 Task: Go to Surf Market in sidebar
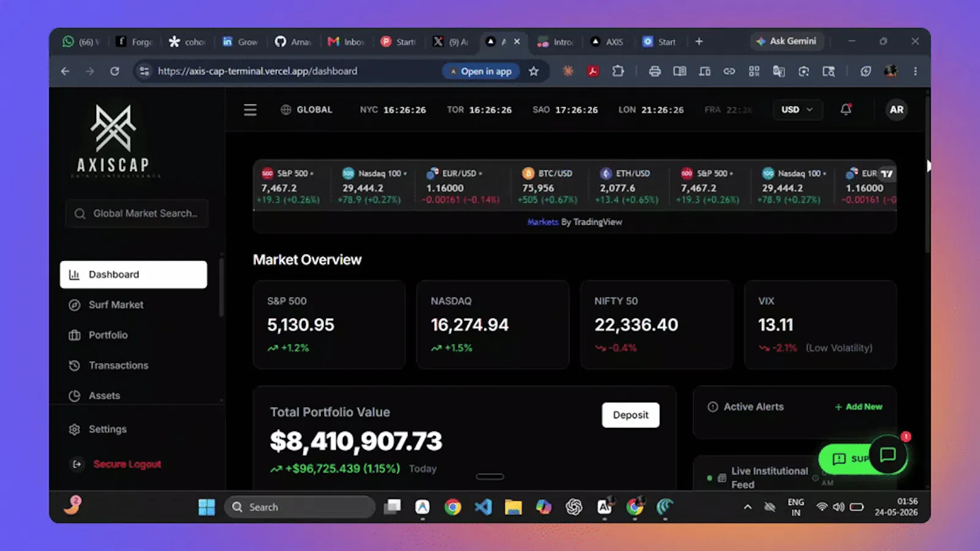pos(134,305)
